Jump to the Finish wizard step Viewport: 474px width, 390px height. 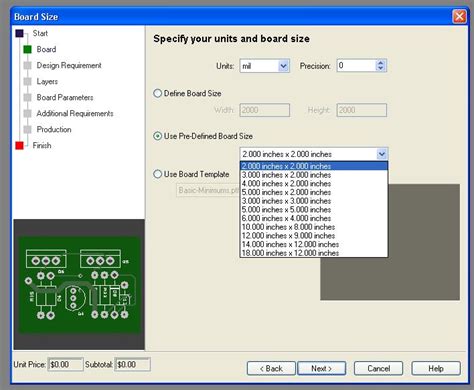(42, 145)
